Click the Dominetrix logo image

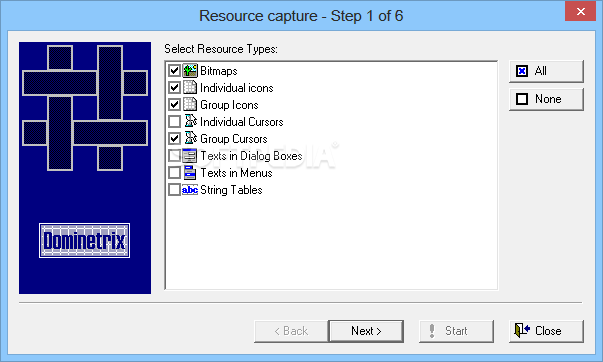click(x=85, y=240)
